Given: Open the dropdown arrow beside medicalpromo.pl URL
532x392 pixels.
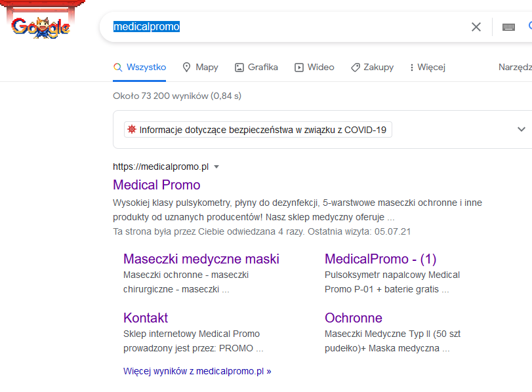Looking at the screenshot, I should [x=216, y=167].
